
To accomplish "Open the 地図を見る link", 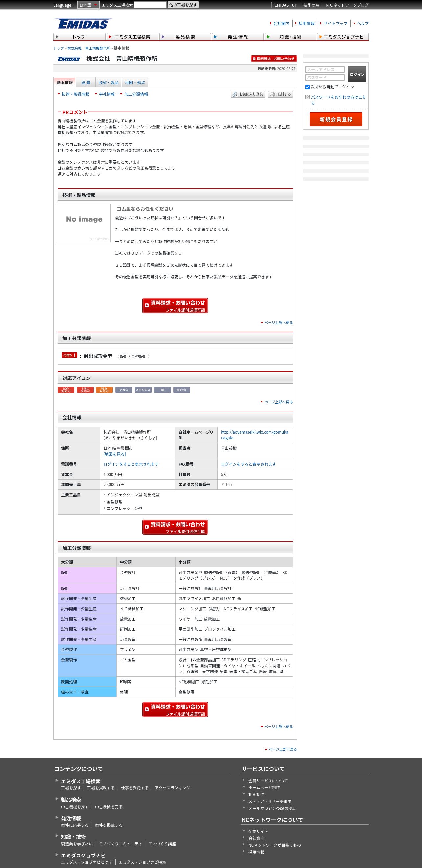I will (x=115, y=454).
